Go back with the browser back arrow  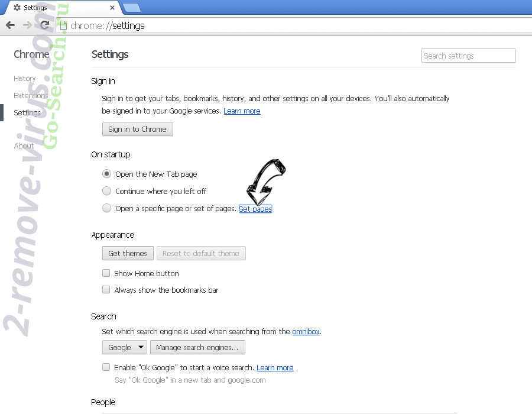pyautogui.click(x=11, y=25)
